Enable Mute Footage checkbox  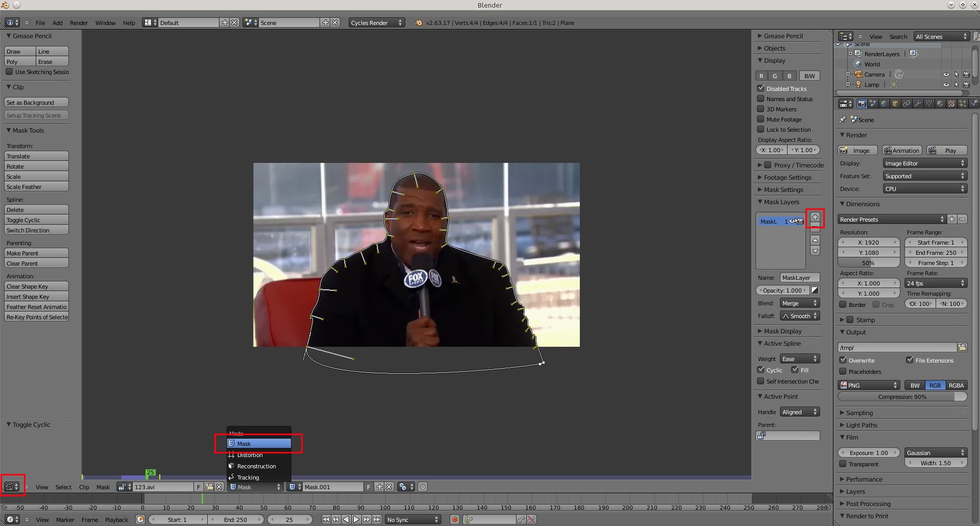tap(761, 119)
